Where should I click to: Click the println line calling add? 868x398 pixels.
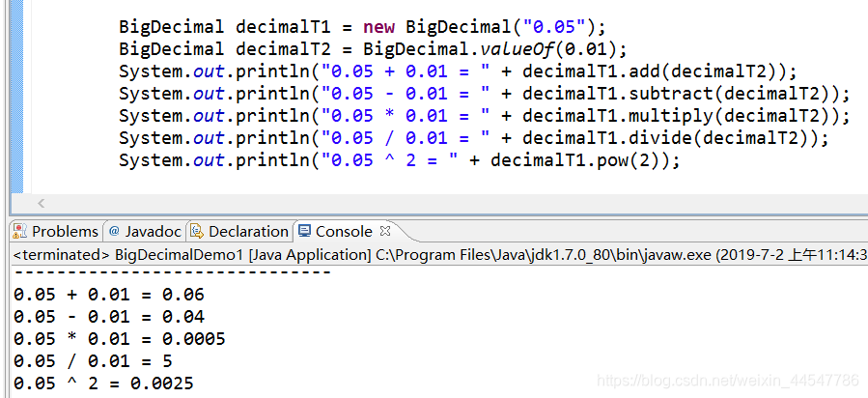(x=458, y=71)
